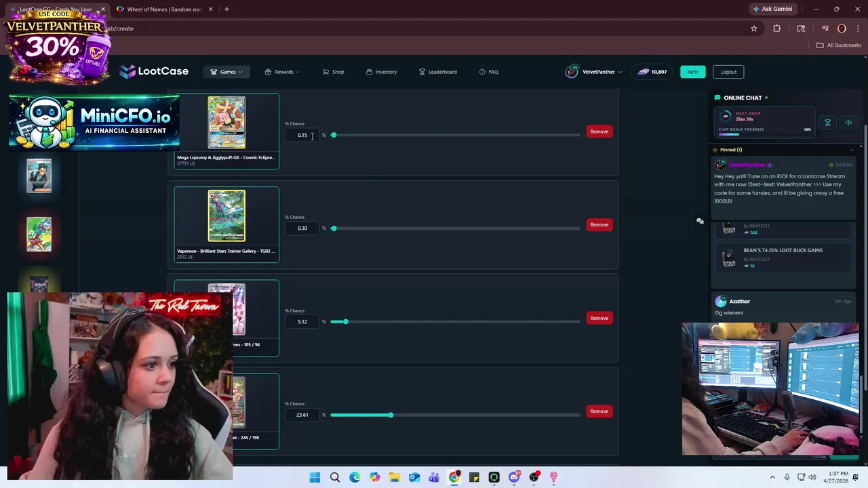Close the Wheel of Names tab
The image size is (868, 488).
click(210, 9)
